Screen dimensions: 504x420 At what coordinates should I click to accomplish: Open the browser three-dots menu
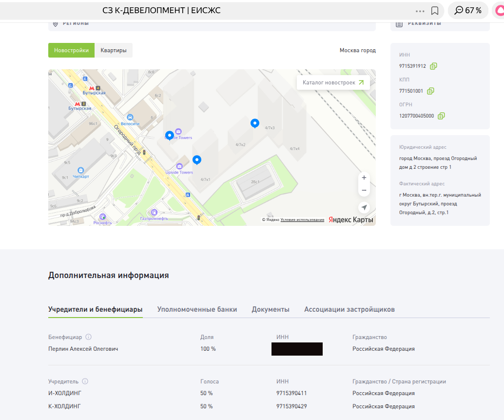pyautogui.click(x=420, y=11)
